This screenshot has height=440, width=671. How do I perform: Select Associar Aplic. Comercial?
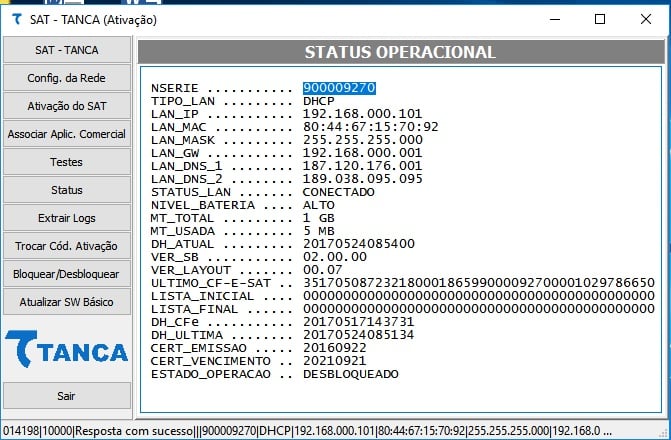67,134
